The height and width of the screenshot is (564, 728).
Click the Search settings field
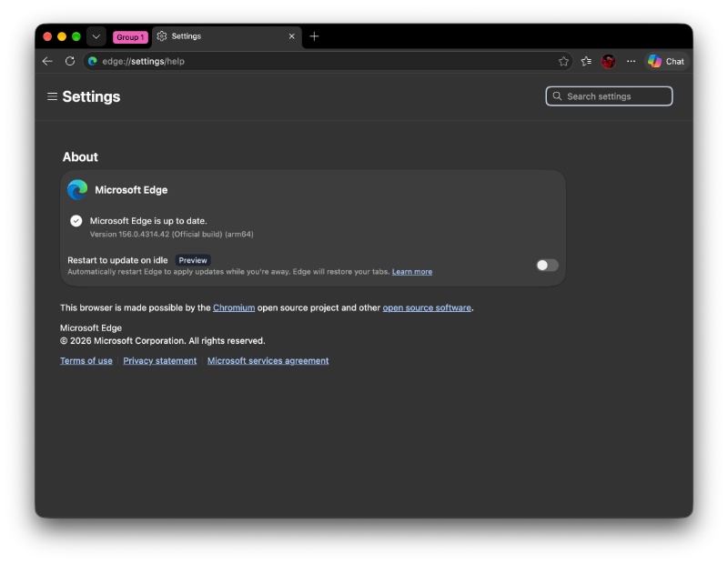click(x=609, y=96)
